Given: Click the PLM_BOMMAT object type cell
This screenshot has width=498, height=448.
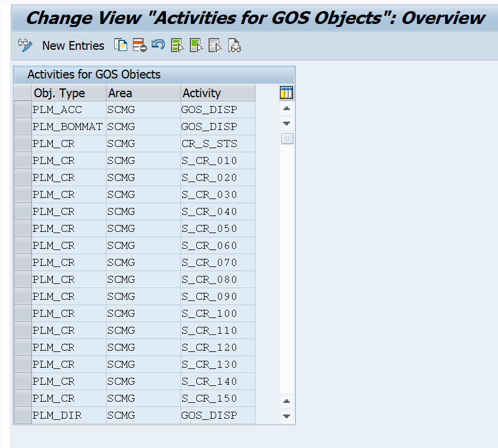Looking at the screenshot, I should pos(69,126).
